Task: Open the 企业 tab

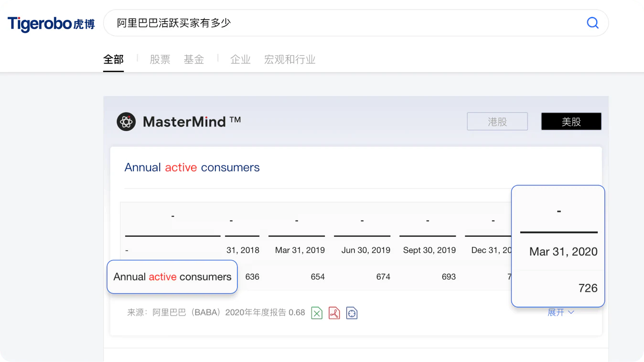Action: click(240, 60)
